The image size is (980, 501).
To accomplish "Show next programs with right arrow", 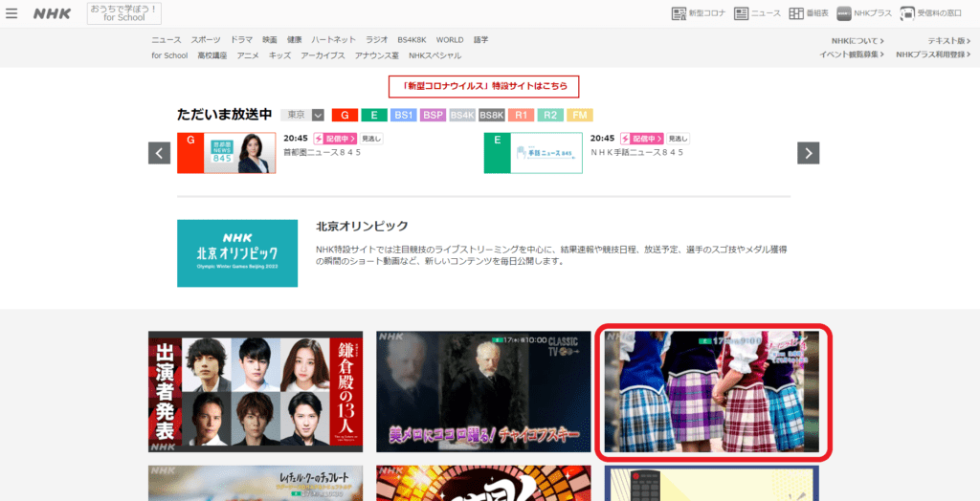I will (809, 153).
